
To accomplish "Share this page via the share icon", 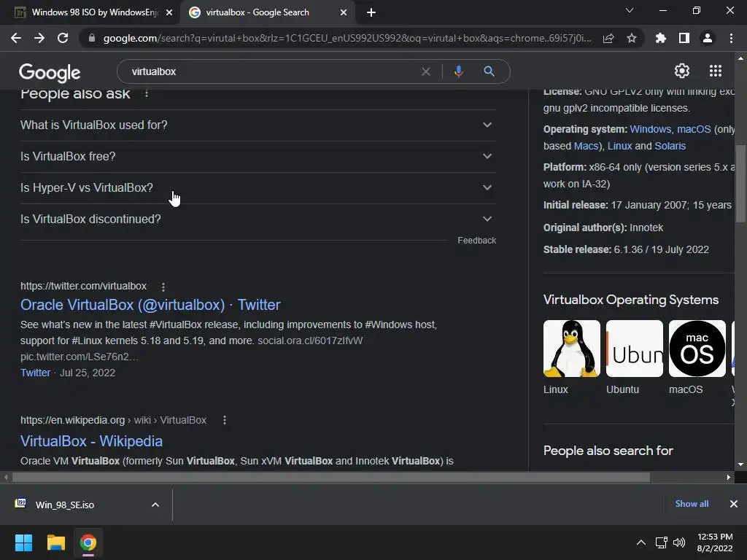I will point(608,39).
